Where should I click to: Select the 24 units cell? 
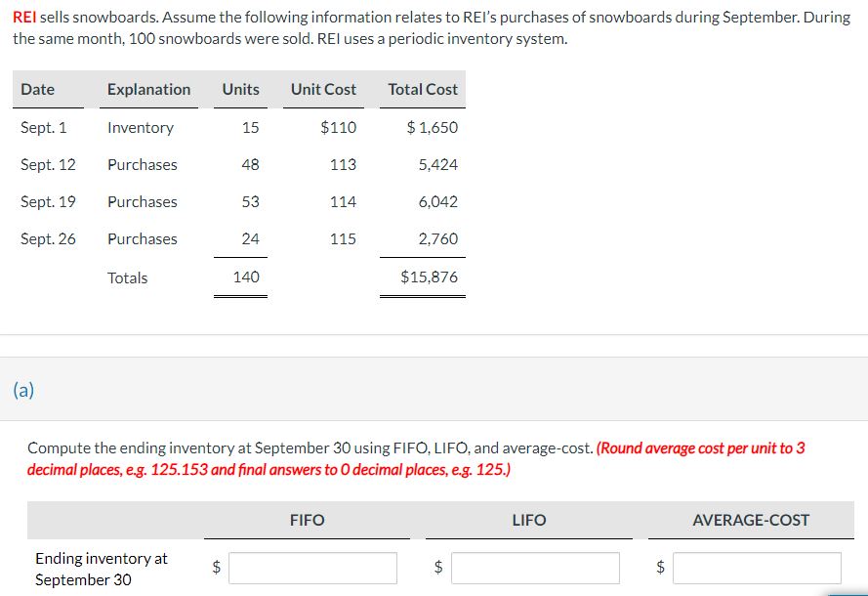point(250,238)
